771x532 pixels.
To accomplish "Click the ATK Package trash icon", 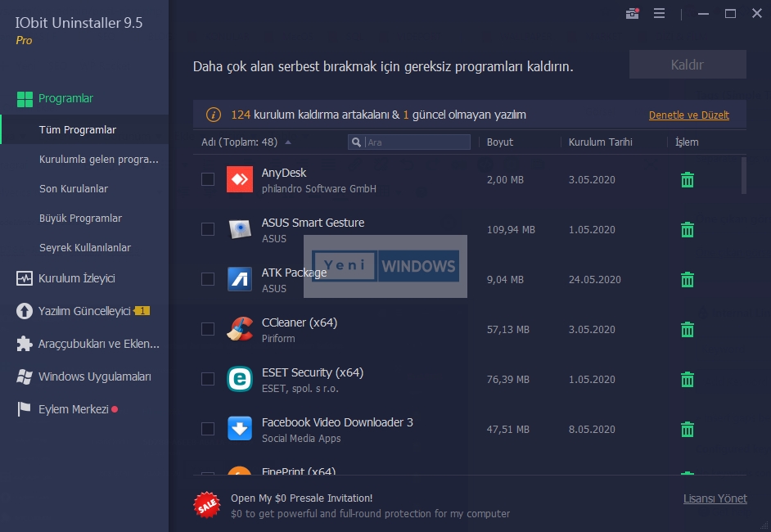I will point(687,280).
